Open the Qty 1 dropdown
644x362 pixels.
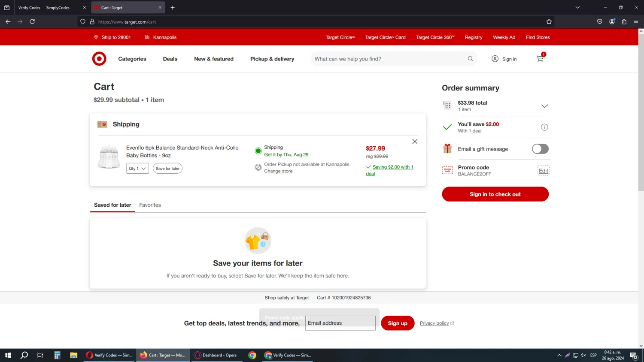click(137, 169)
